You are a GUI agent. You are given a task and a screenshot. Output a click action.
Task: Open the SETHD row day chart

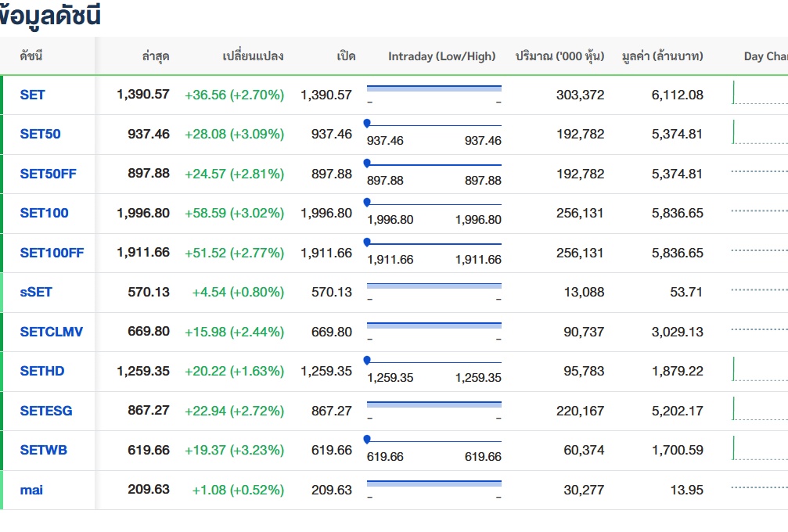point(759,371)
